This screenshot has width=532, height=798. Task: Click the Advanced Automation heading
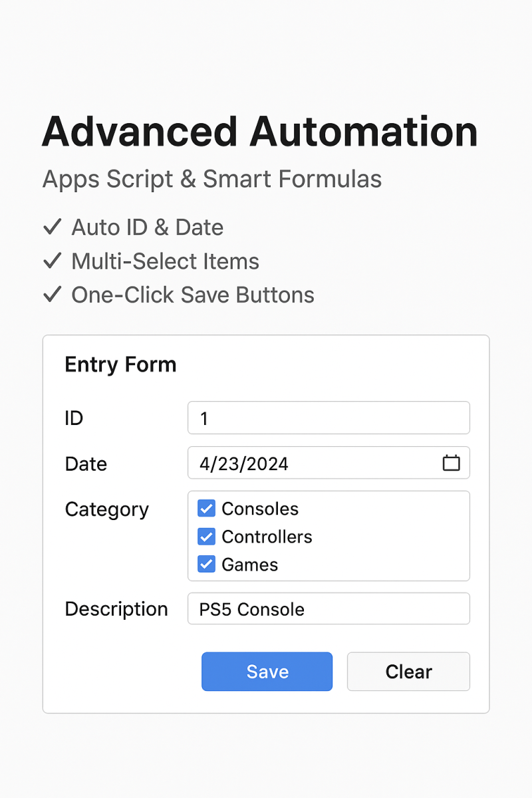(x=259, y=132)
